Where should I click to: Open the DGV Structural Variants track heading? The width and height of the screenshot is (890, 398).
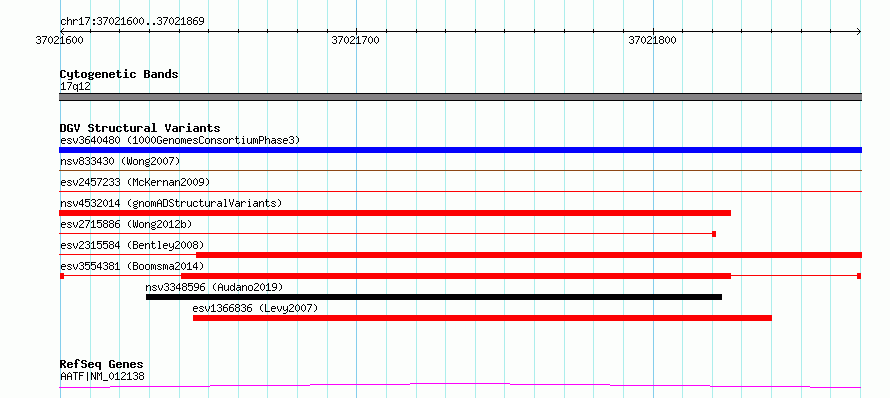click(140, 128)
